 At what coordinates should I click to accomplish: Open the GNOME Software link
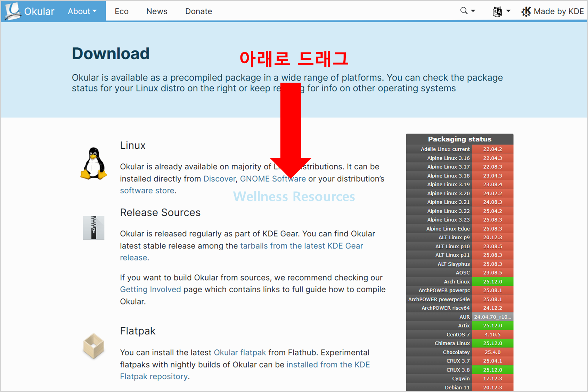click(x=273, y=179)
